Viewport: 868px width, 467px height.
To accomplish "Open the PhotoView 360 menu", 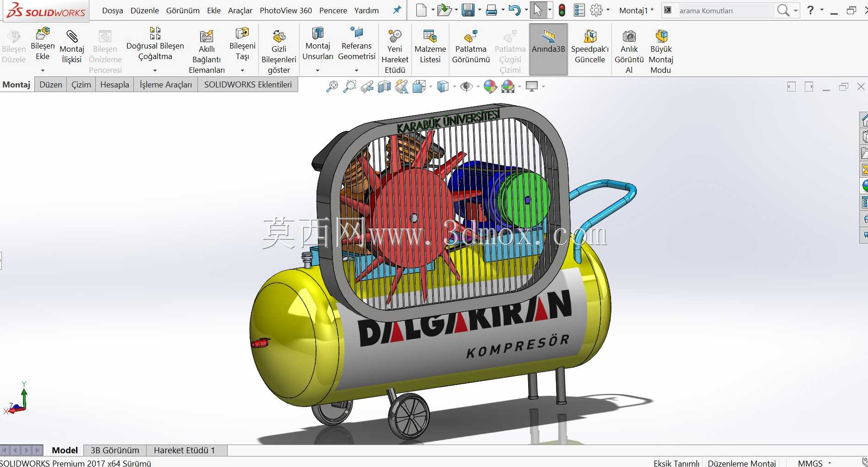I will (x=286, y=11).
